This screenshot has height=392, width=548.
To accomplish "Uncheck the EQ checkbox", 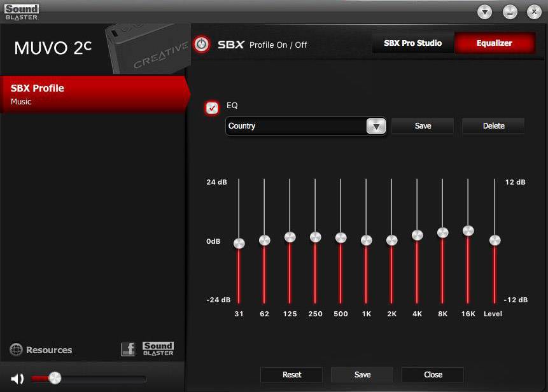I will pyautogui.click(x=211, y=108).
